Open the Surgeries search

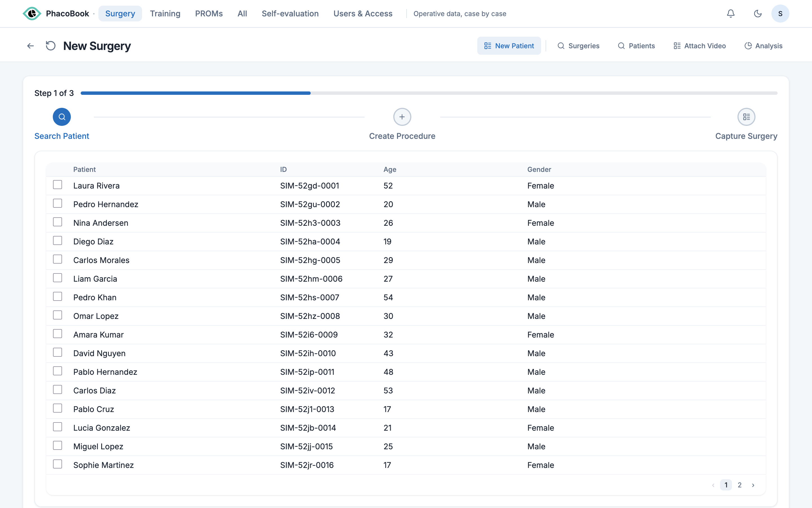[579, 46]
